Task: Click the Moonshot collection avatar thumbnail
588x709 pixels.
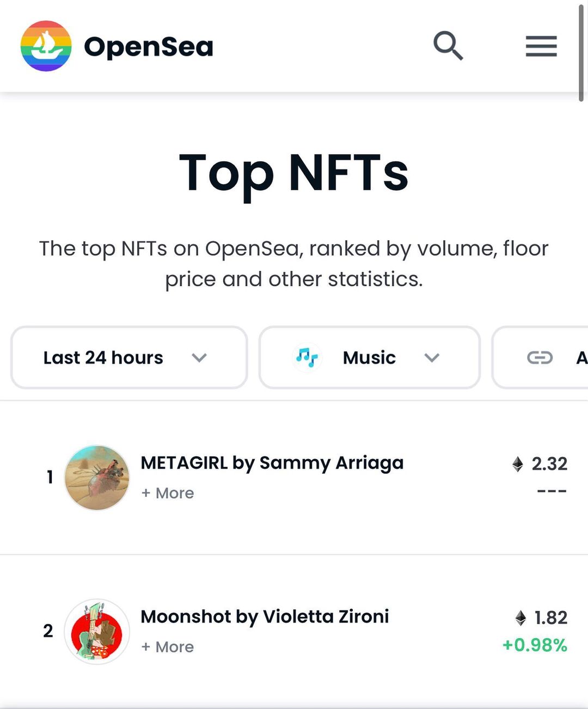Action: (97, 632)
